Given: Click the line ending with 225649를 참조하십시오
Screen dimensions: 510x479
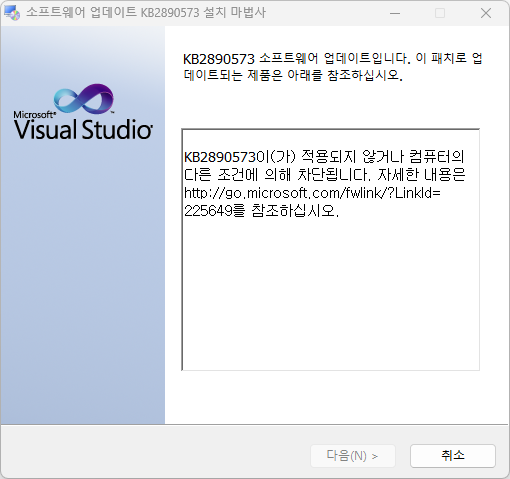Looking at the screenshot, I should (261, 211).
